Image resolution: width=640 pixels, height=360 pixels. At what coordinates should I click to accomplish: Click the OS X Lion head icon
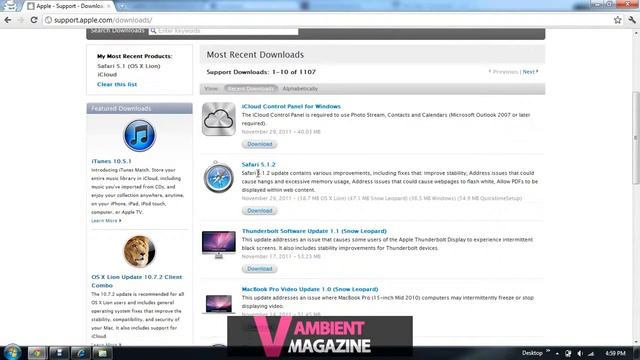click(139, 251)
